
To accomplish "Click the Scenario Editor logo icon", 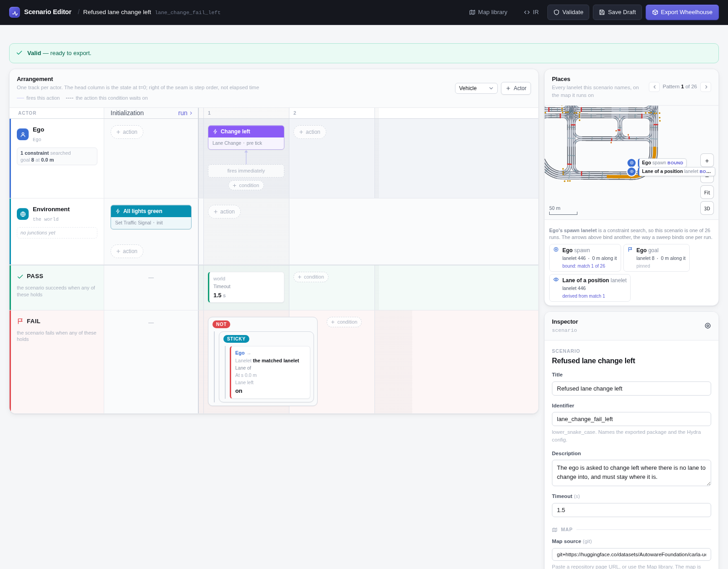I will point(15,12).
